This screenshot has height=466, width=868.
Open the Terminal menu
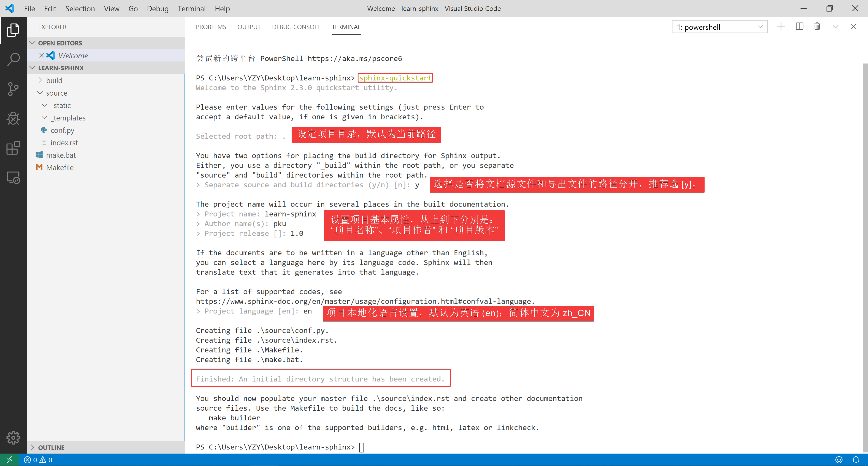pos(191,8)
